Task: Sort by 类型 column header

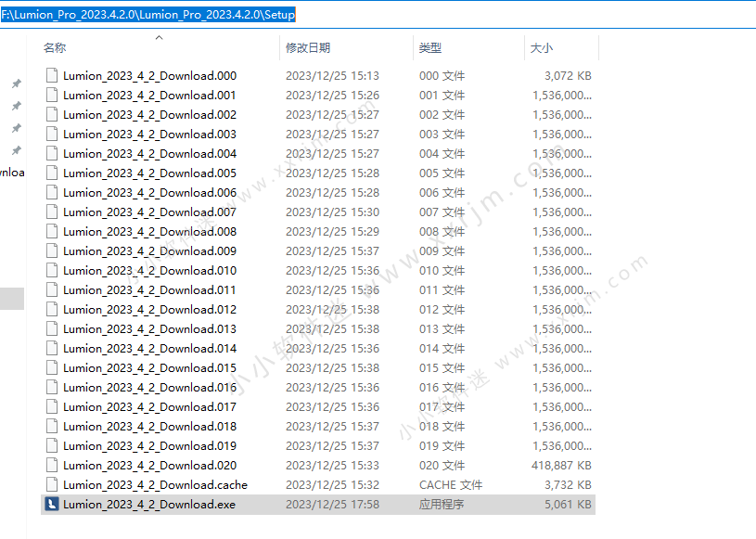Action: tap(430, 47)
